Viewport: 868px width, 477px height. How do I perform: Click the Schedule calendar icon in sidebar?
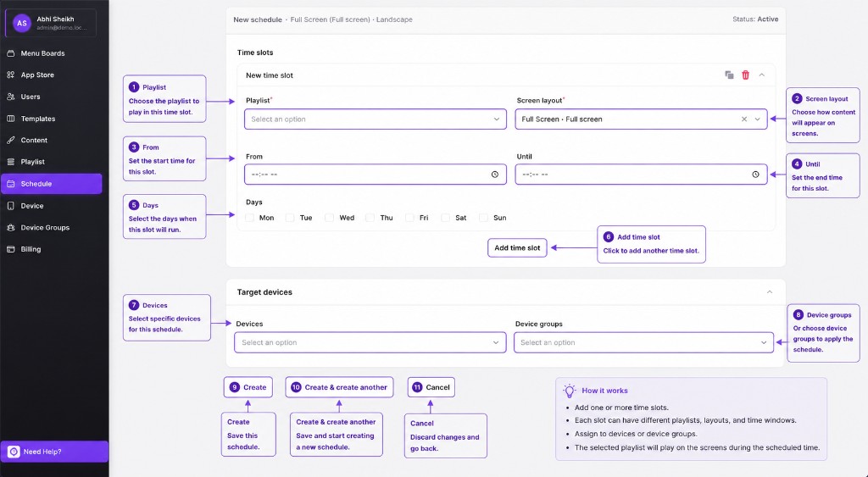point(10,184)
